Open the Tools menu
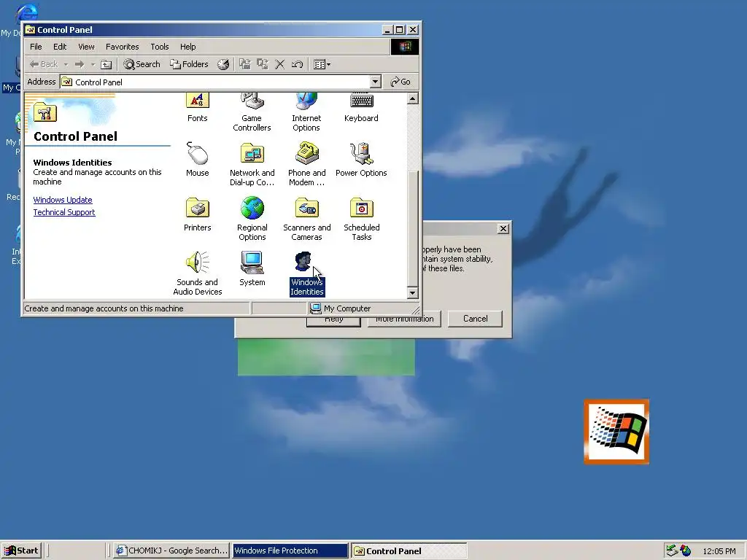The height and width of the screenshot is (560, 747). click(160, 47)
